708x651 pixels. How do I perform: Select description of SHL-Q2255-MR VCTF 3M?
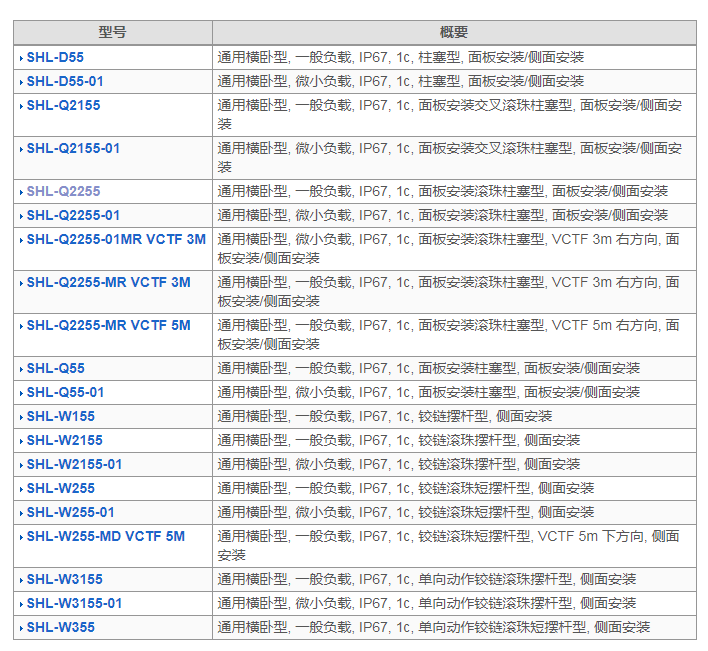[448, 292]
